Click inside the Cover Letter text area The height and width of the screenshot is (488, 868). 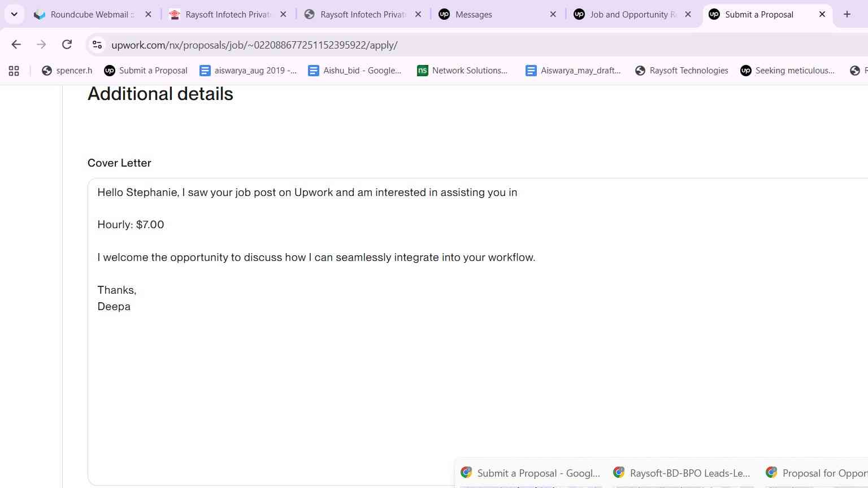478,332
